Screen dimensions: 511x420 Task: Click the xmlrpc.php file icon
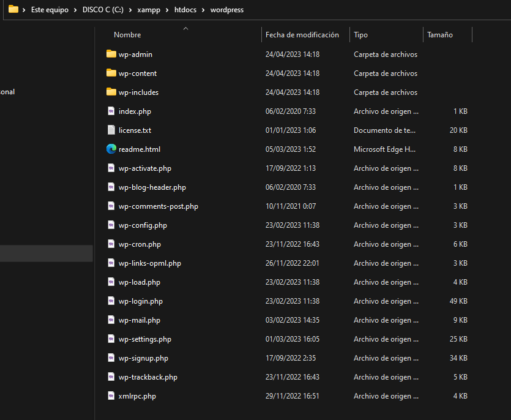coord(111,396)
